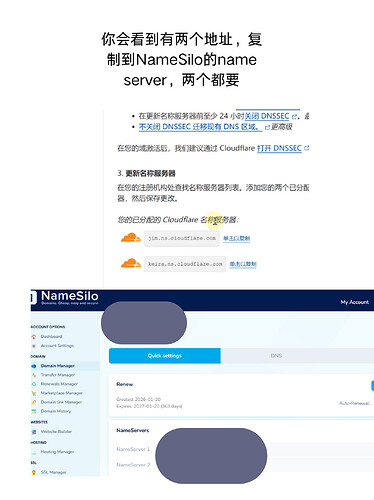The height and width of the screenshot is (500, 374).
Task: Follow the 打开 DNSSEC link
Action: pos(279,148)
